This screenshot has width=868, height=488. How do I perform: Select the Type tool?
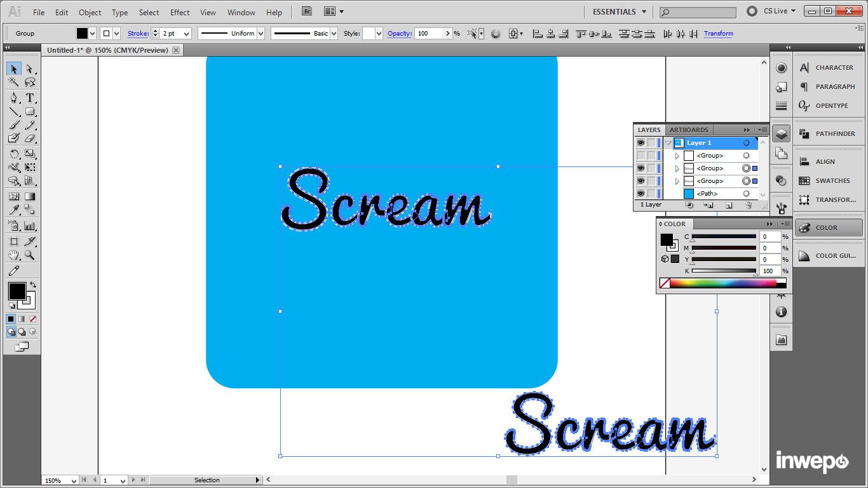[29, 98]
